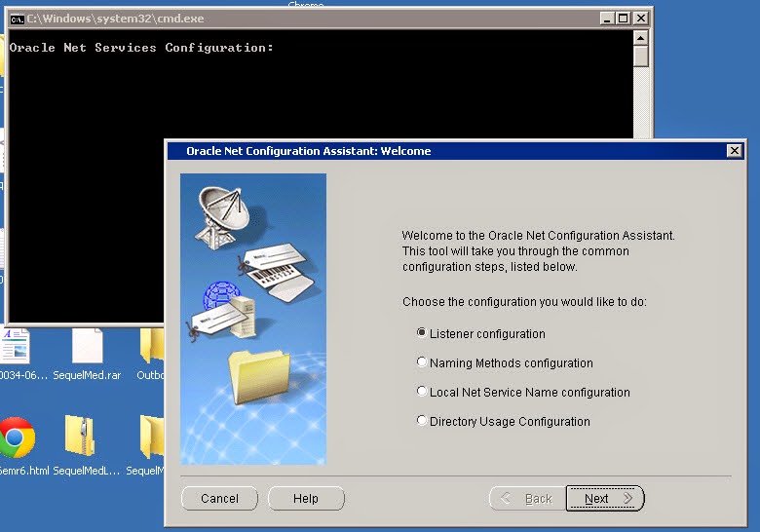Maximize the cmd.exe window
Image resolution: width=760 pixels, height=532 pixels.
click(624, 19)
